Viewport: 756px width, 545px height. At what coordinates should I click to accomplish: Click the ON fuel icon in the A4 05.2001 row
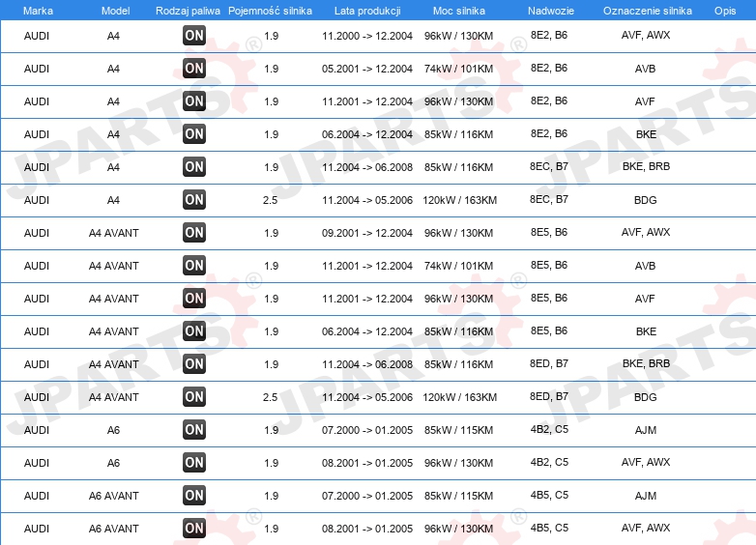tap(194, 69)
